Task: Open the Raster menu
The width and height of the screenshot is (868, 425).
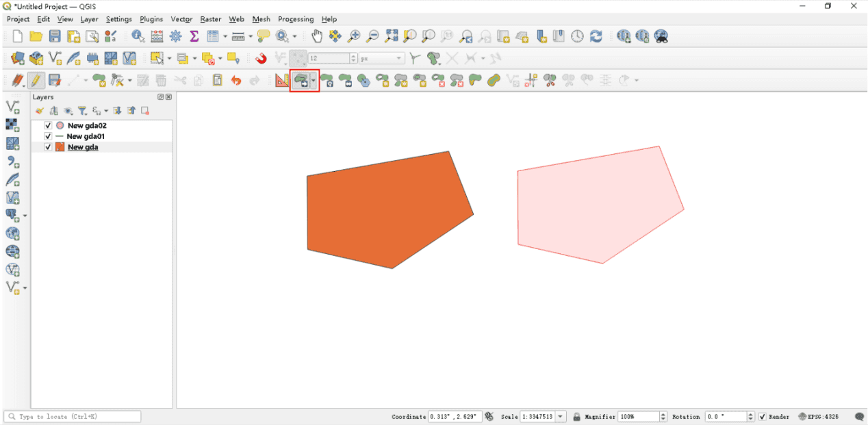Action: [x=211, y=19]
